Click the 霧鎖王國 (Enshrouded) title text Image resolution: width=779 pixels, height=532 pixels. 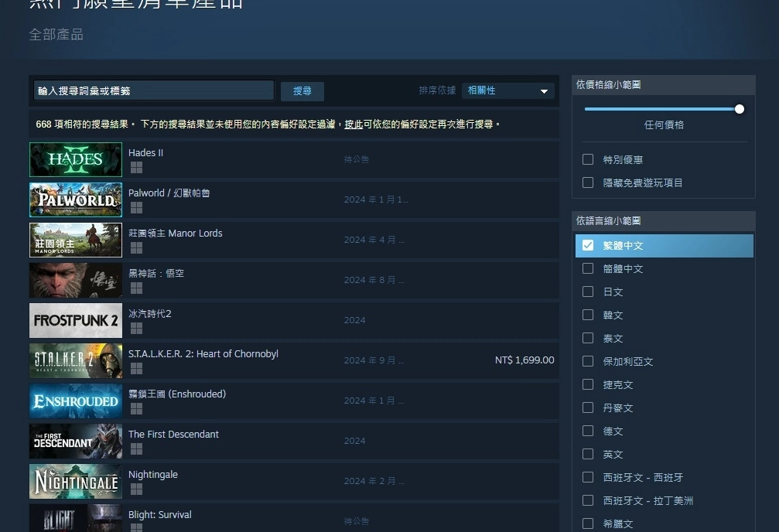[x=177, y=394]
